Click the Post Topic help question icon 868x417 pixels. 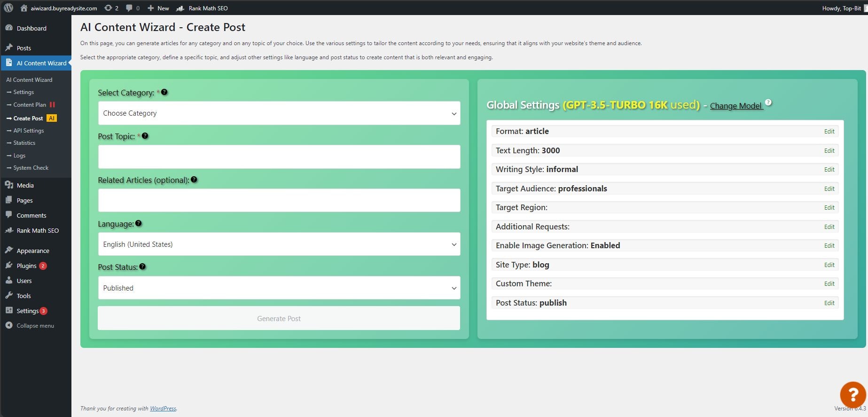tap(145, 136)
